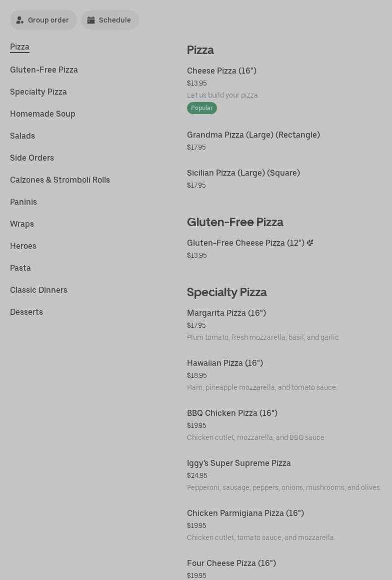Select Salads in the sidebar menu
Screen dimensions: 392x580
pos(22,136)
